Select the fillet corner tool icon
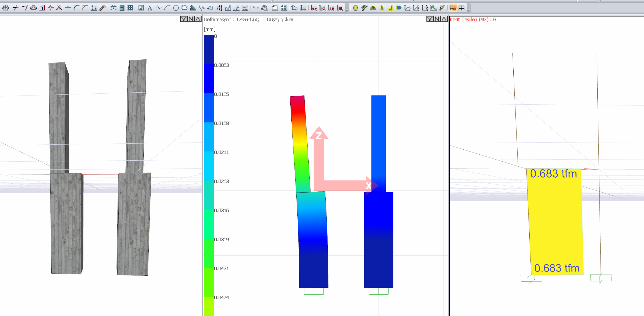 coord(76,8)
